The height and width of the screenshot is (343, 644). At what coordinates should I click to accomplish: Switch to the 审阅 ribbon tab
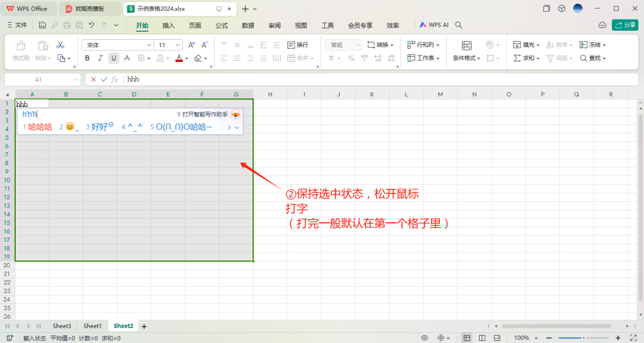(274, 25)
